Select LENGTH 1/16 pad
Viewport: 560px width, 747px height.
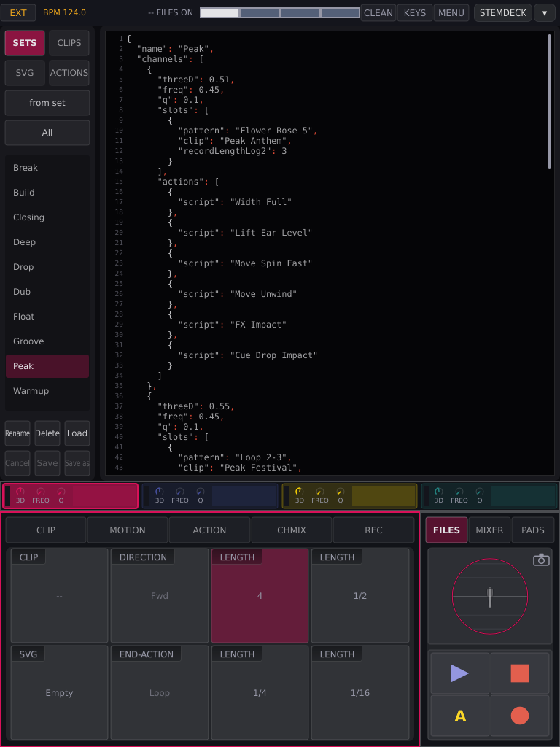pos(360,693)
